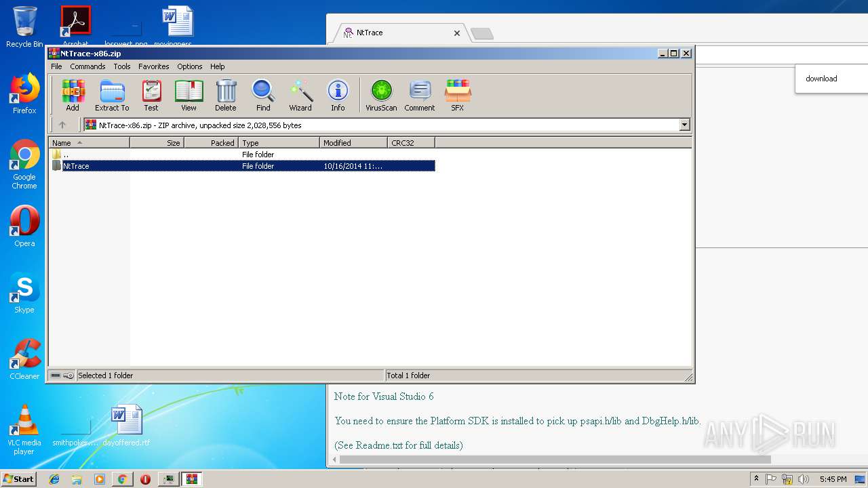Open the CCleaner desktop shortcut
Image resolution: width=868 pixels, height=488 pixels.
24,359
